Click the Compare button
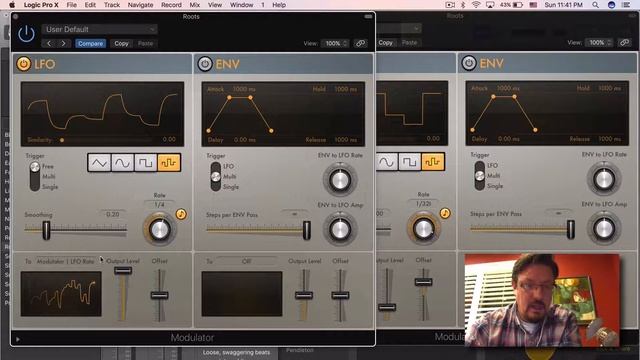 pyautogui.click(x=91, y=43)
